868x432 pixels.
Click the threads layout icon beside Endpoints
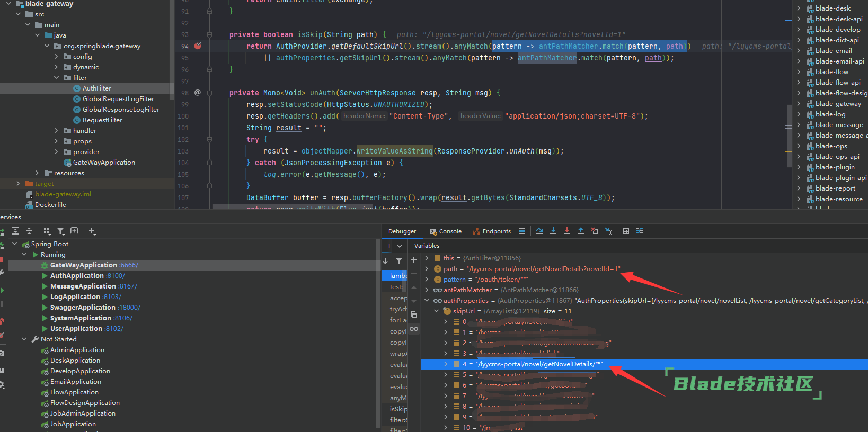point(522,231)
